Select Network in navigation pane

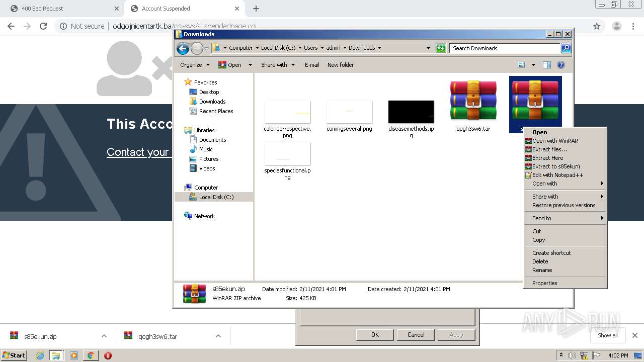pos(204,216)
